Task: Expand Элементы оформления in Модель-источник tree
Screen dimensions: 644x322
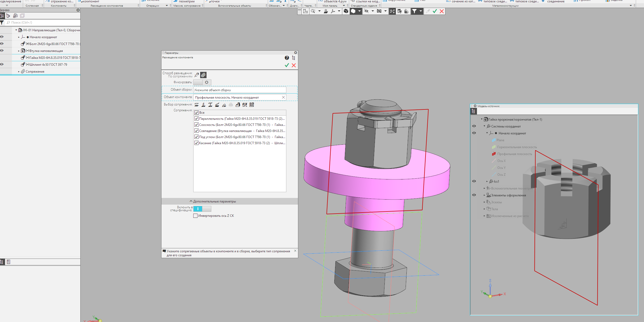Action: coord(484,195)
